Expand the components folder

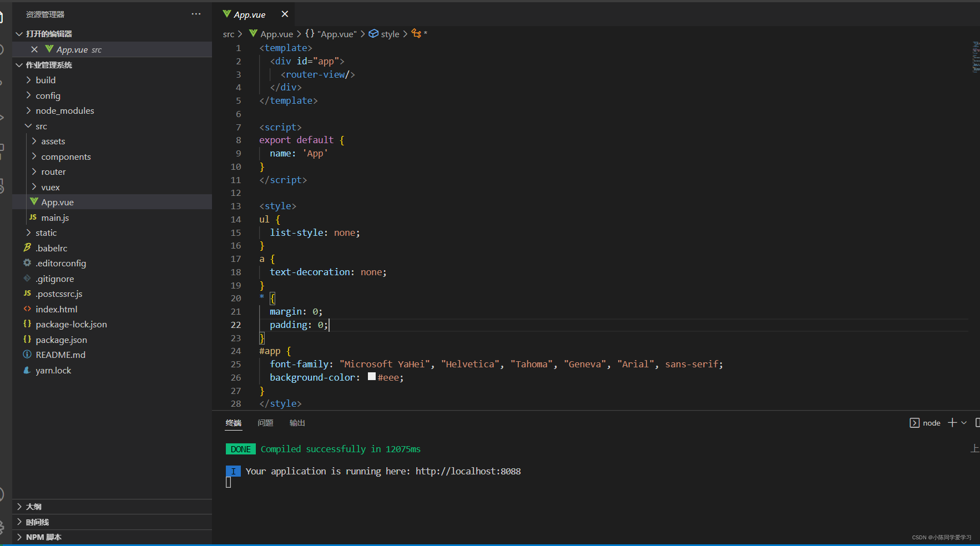click(112, 156)
